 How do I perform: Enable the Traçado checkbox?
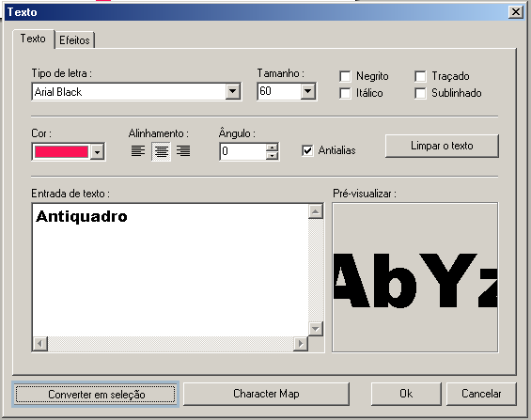(x=420, y=76)
